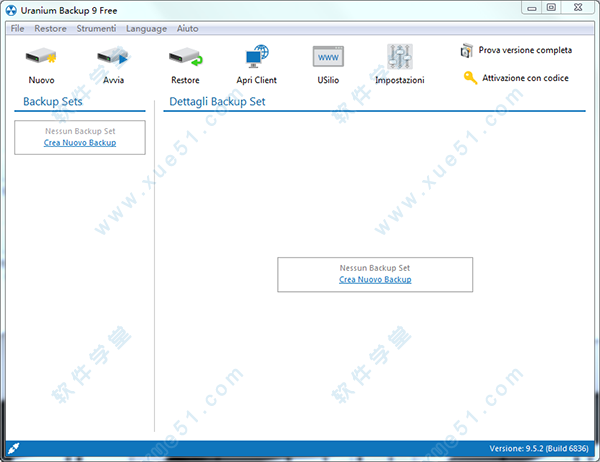
Task: Click the Restore drive icon in toolbar
Action: point(186,57)
